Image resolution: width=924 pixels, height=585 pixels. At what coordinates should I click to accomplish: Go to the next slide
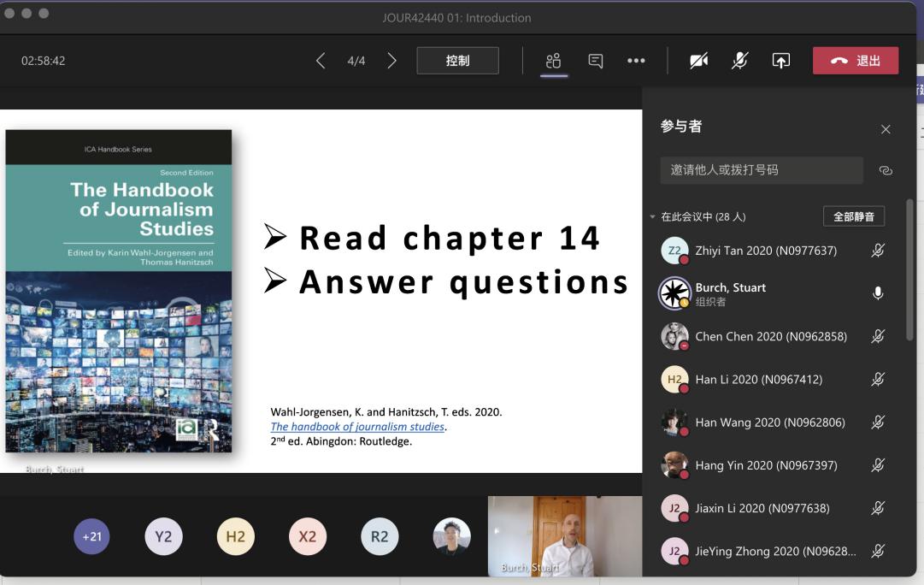(392, 61)
